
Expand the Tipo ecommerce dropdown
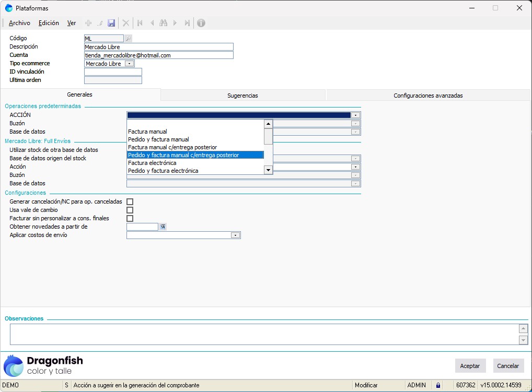click(129, 64)
